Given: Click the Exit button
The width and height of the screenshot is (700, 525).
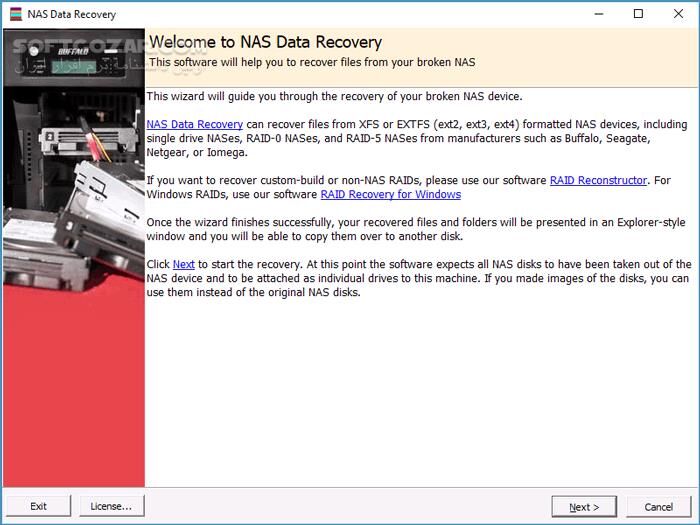Looking at the screenshot, I should tap(38, 506).
